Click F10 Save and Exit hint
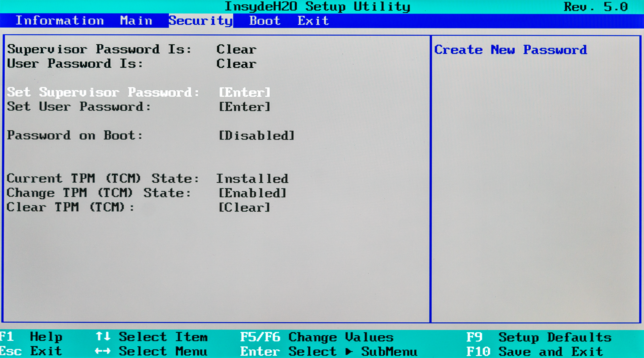644x358 pixels. (535, 352)
